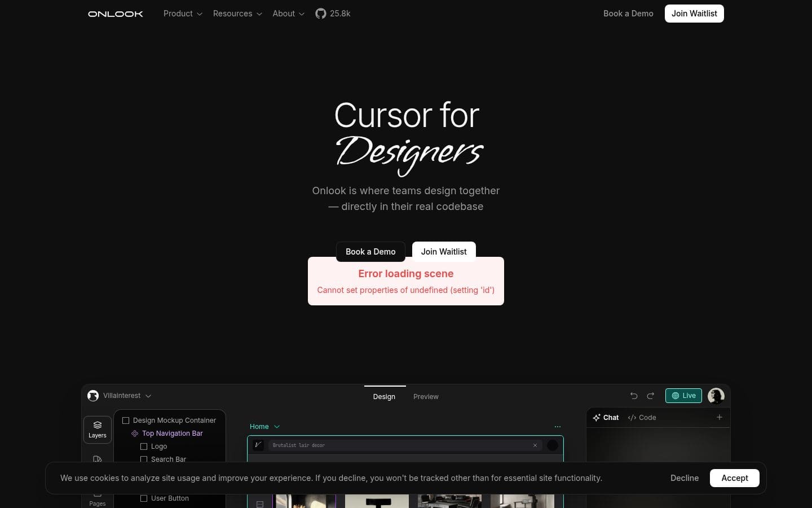Image resolution: width=812 pixels, height=508 pixels.
Task: Click the square icon beside User Button layer
Action: 144,498
